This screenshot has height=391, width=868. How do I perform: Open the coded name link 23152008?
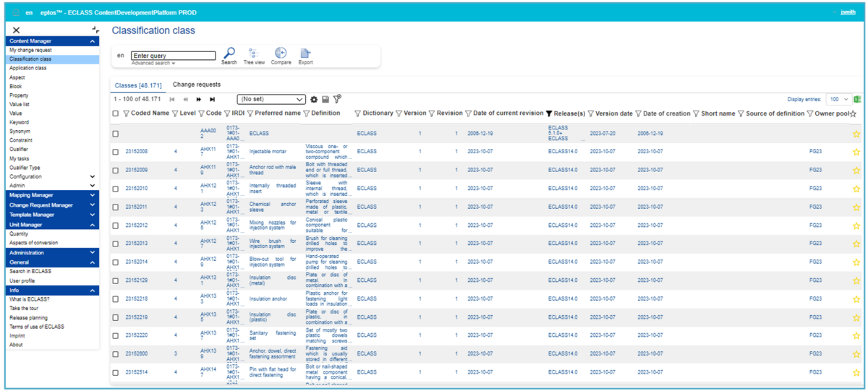(x=137, y=152)
